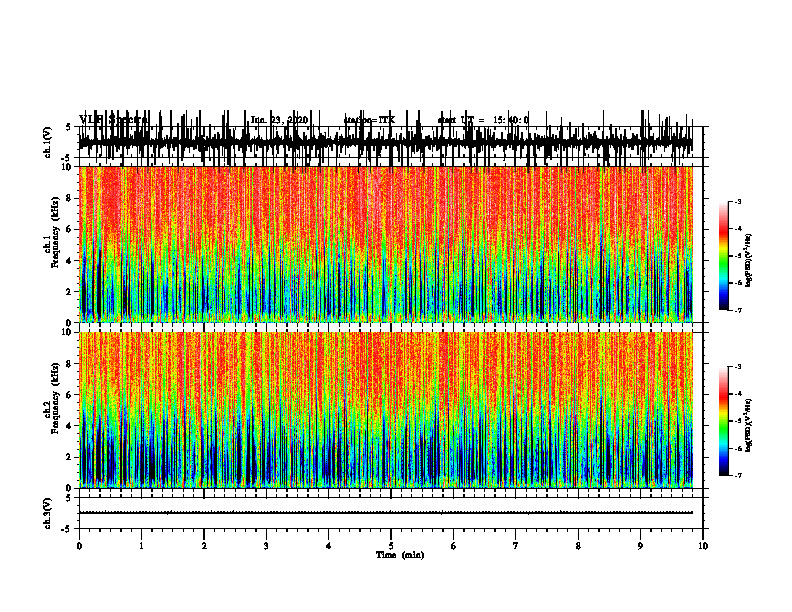Click the 'ch.1(V)' waveform axis label

(x=47, y=142)
